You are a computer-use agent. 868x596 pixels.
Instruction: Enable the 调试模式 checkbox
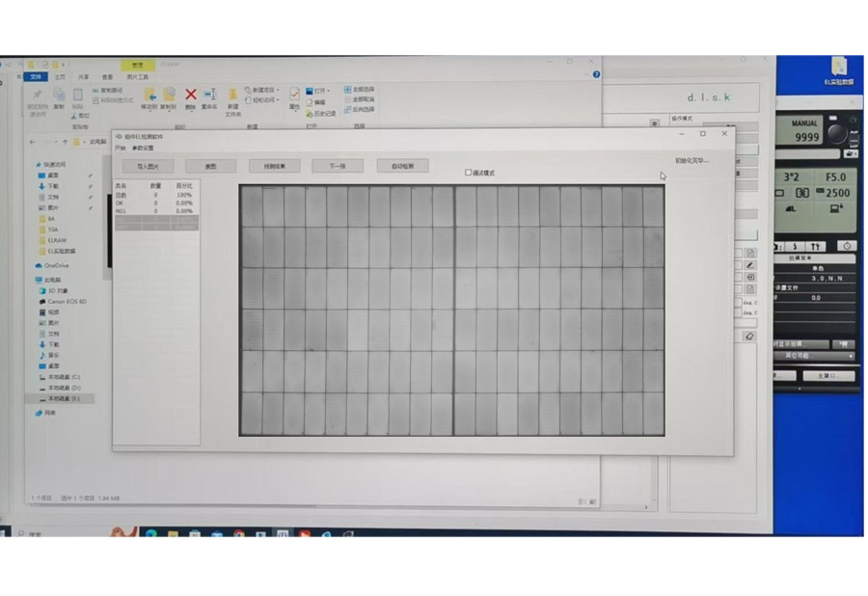point(469,173)
